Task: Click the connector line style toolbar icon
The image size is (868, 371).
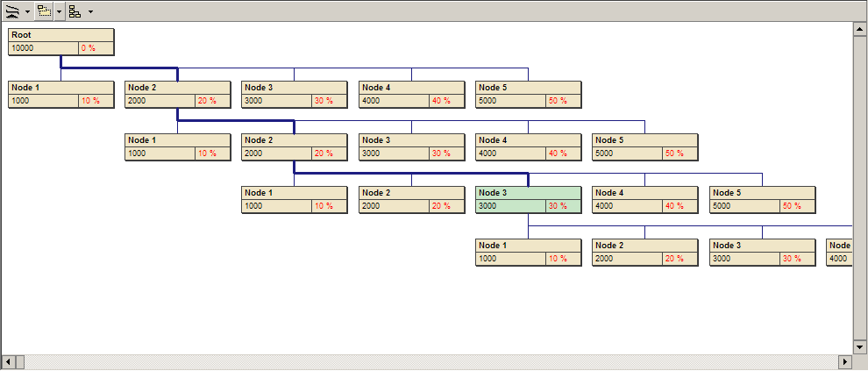Action: 12,11
